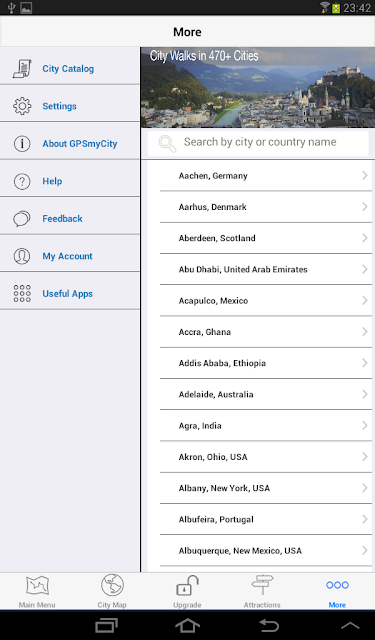
Task: Open the City Catalog scroll icon
Action: pos(22,69)
